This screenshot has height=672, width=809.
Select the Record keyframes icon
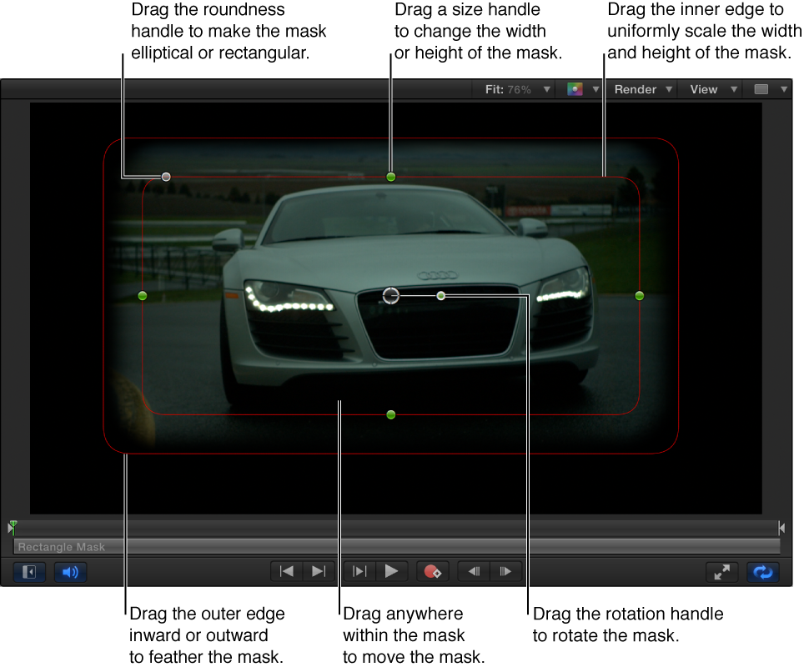click(x=433, y=571)
